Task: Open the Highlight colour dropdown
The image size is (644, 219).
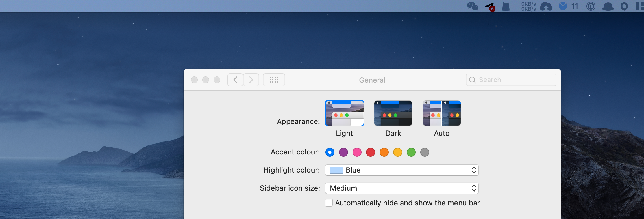Action: pyautogui.click(x=402, y=170)
